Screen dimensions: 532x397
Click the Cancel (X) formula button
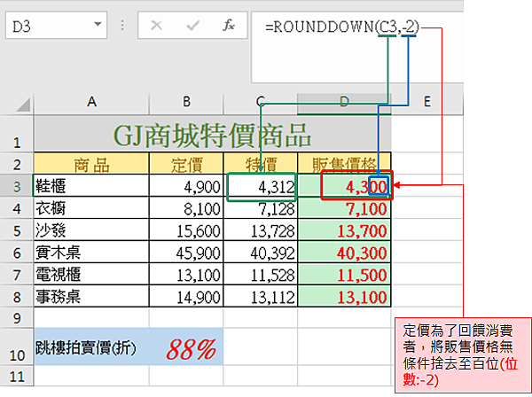tap(156, 26)
